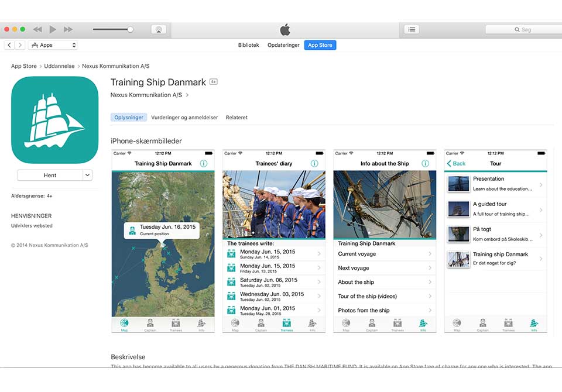Click chevron on A guided tour row
This screenshot has width=562, height=392.
click(541, 209)
